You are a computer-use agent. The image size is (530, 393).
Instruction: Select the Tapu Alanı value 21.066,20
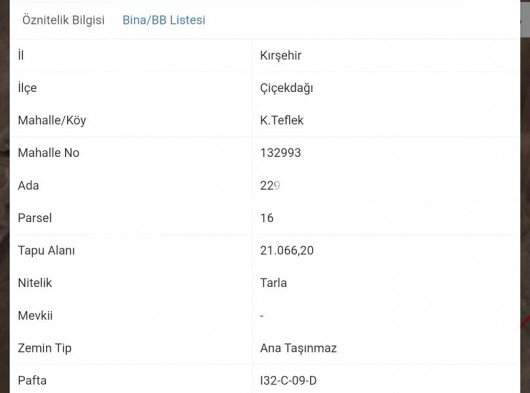[x=287, y=250]
